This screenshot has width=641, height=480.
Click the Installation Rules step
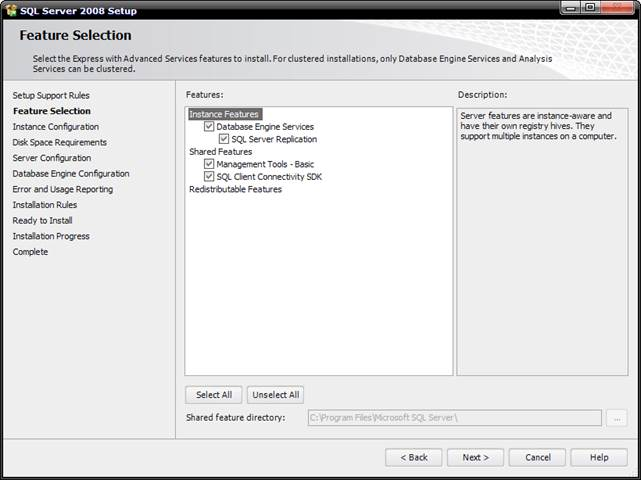click(45, 205)
